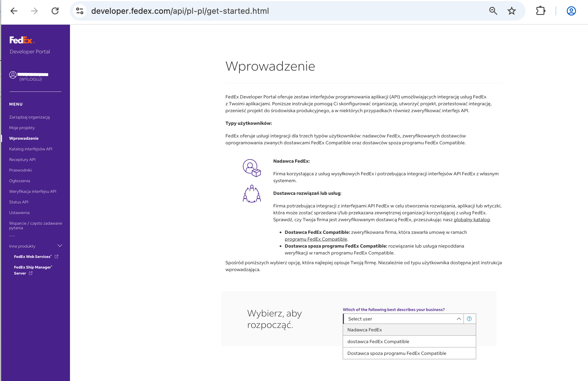Open the globalny katalog link
Screen dimensions: 588x381
pyautogui.click(x=472, y=220)
